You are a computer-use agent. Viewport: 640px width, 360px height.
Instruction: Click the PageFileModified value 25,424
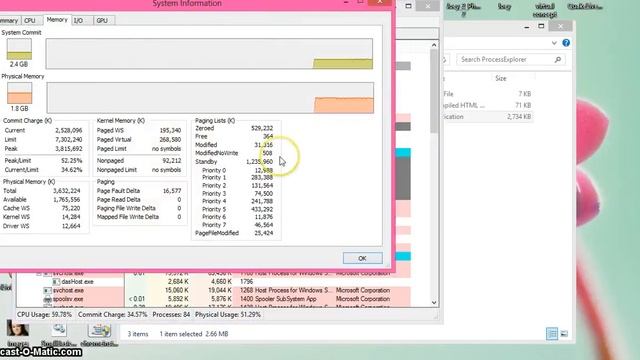264,233
